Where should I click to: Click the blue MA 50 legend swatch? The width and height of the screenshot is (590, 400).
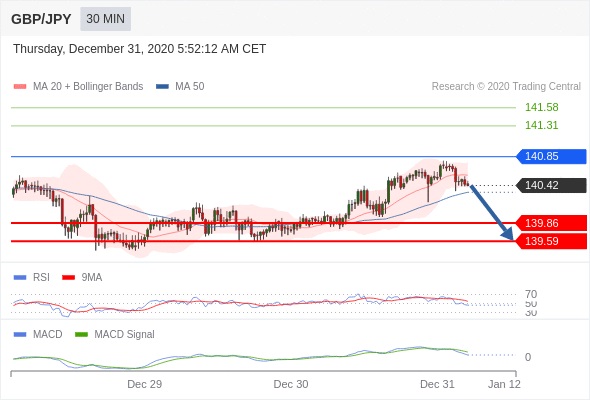[x=162, y=87]
